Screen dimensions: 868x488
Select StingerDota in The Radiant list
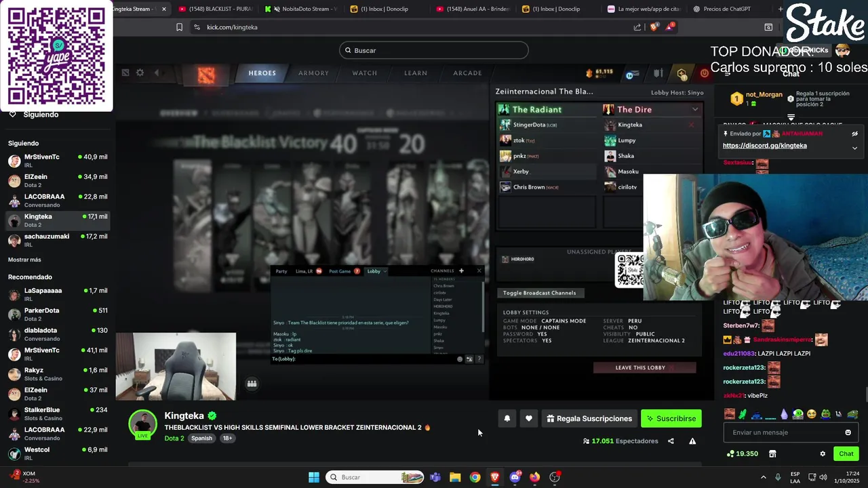point(547,125)
